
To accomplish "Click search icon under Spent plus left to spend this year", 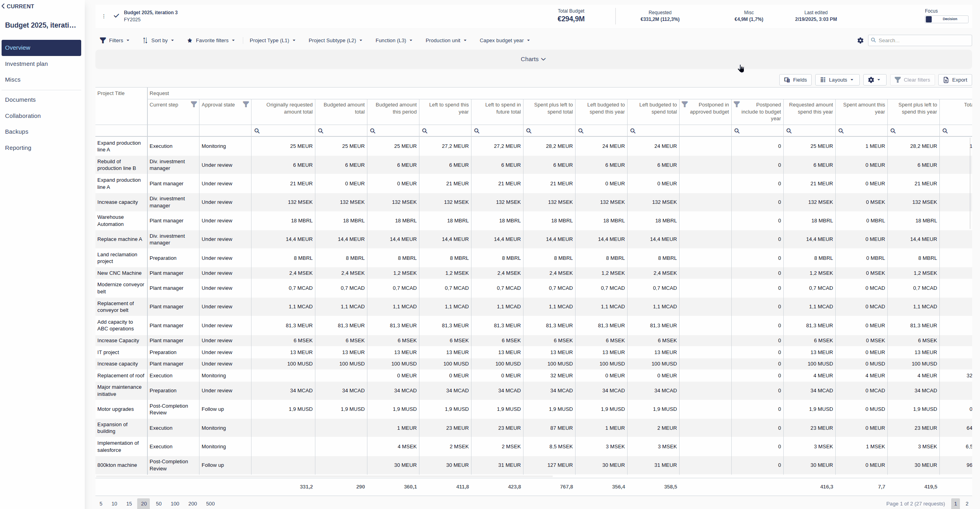I will (x=893, y=131).
